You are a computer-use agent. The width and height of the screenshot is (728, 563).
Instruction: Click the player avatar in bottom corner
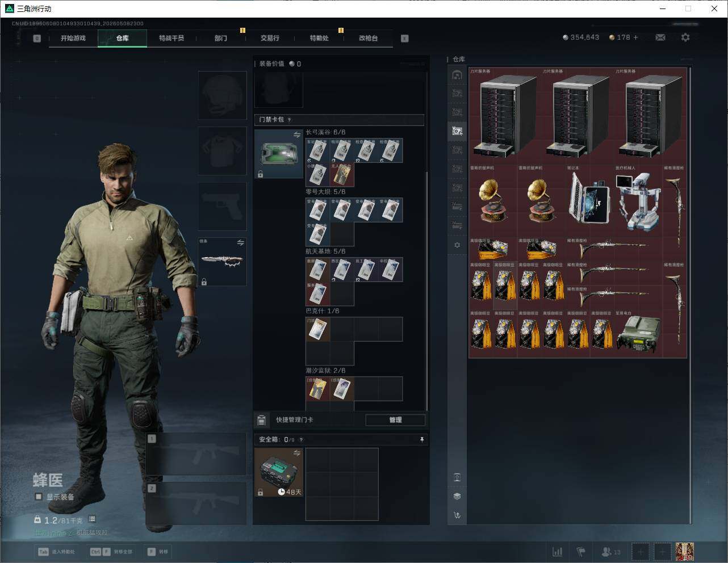click(685, 552)
